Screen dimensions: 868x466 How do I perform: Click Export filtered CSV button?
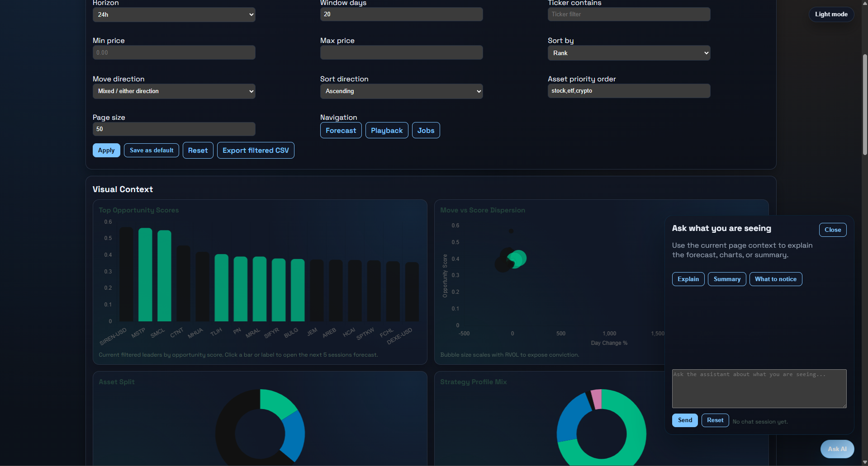point(256,151)
